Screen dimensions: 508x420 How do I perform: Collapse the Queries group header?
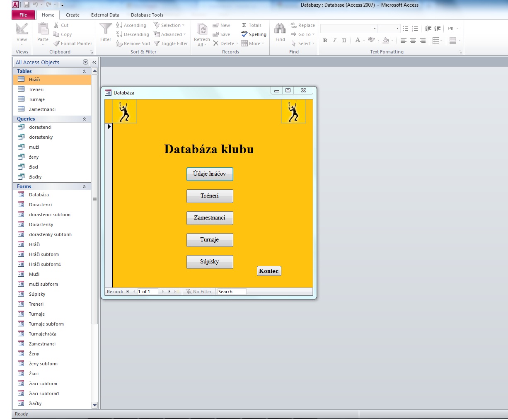pyautogui.click(x=84, y=119)
